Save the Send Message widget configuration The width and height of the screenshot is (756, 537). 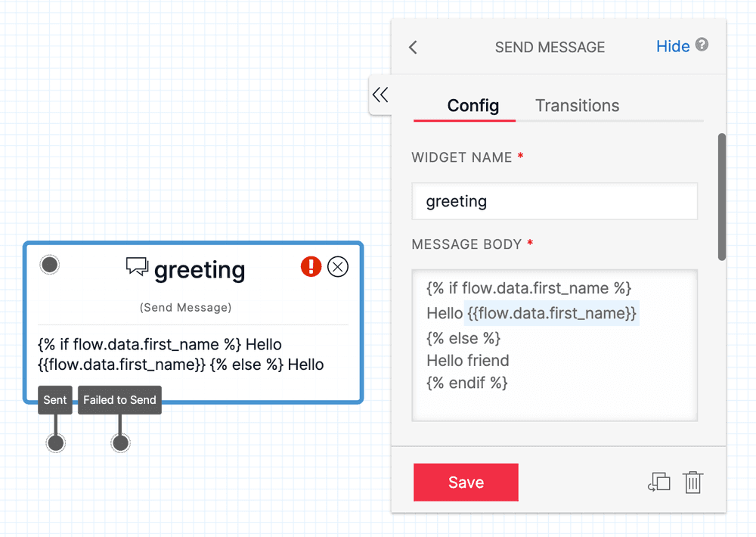466,482
